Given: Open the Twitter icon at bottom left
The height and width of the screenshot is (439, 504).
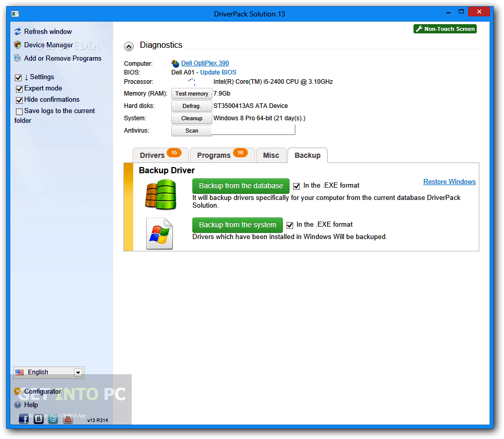Looking at the screenshot, I should pos(53,418).
